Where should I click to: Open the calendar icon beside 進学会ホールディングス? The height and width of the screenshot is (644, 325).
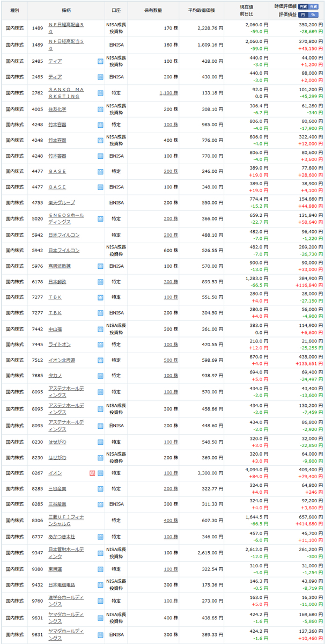(100, 600)
